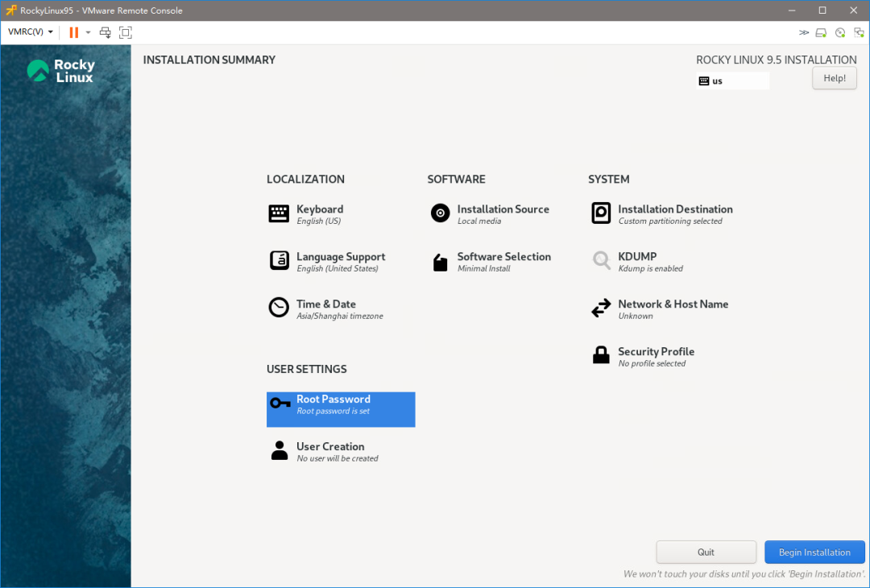Maximize the VMware Remote Console window
The height and width of the screenshot is (588, 870).
coord(822,10)
